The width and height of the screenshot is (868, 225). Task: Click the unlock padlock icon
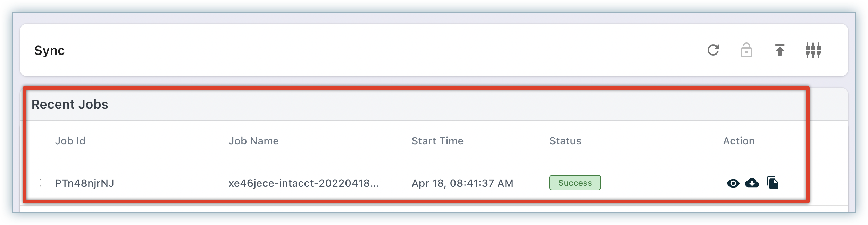[x=746, y=50]
